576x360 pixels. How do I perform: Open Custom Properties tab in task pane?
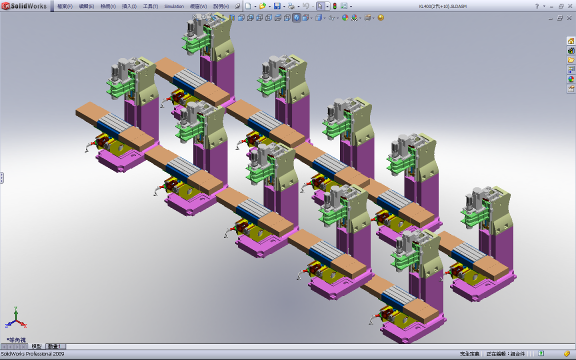pos(571,89)
